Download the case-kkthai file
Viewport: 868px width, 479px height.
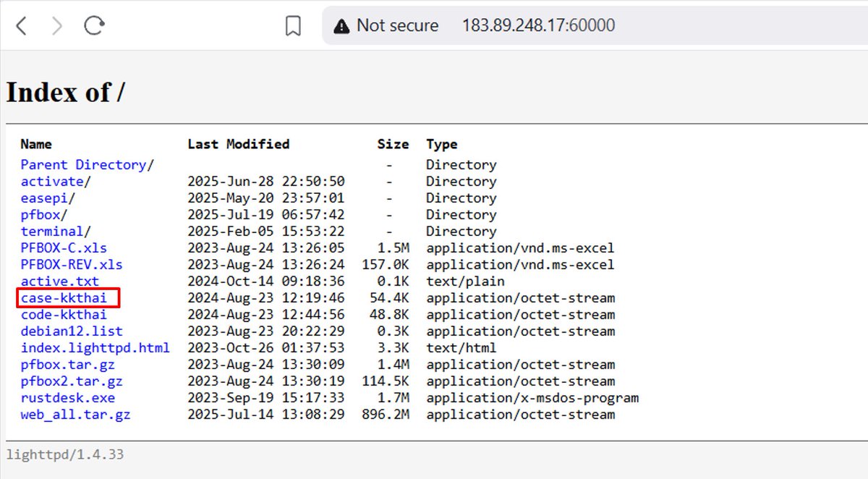coord(64,298)
